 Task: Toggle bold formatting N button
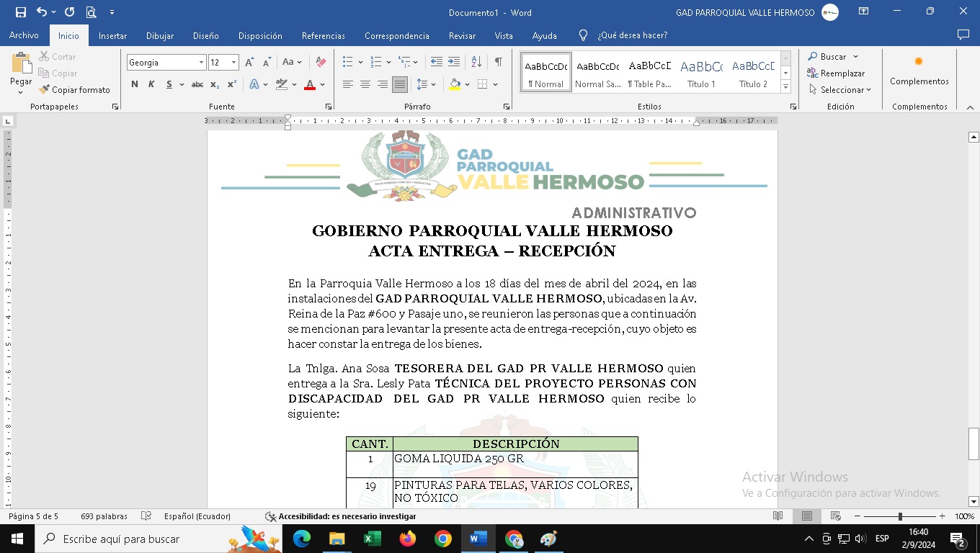pyautogui.click(x=135, y=84)
